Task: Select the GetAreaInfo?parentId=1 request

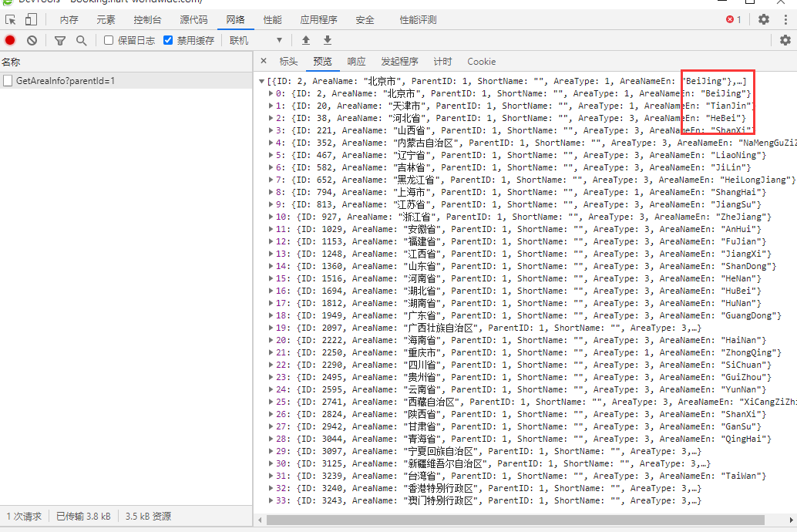Action: pos(66,80)
